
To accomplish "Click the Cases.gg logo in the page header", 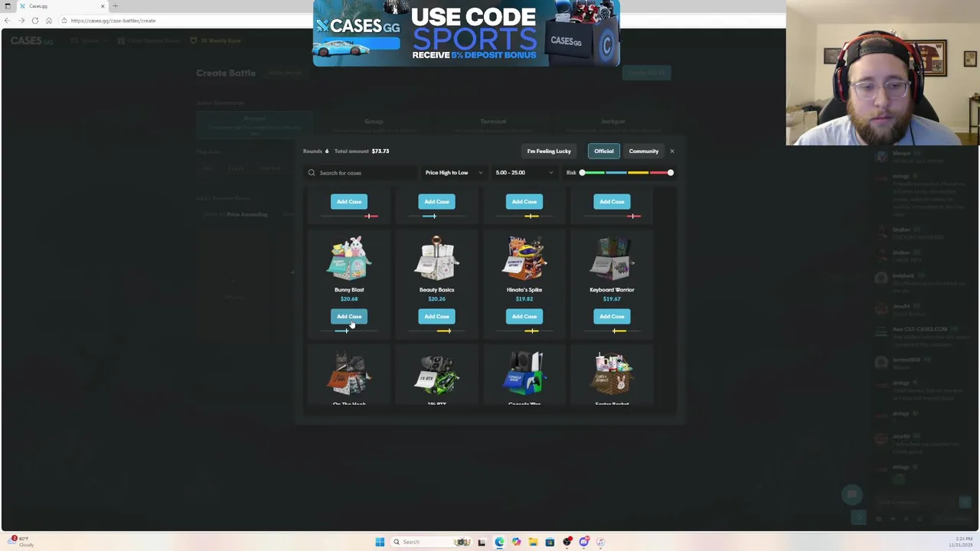I will (x=32, y=41).
